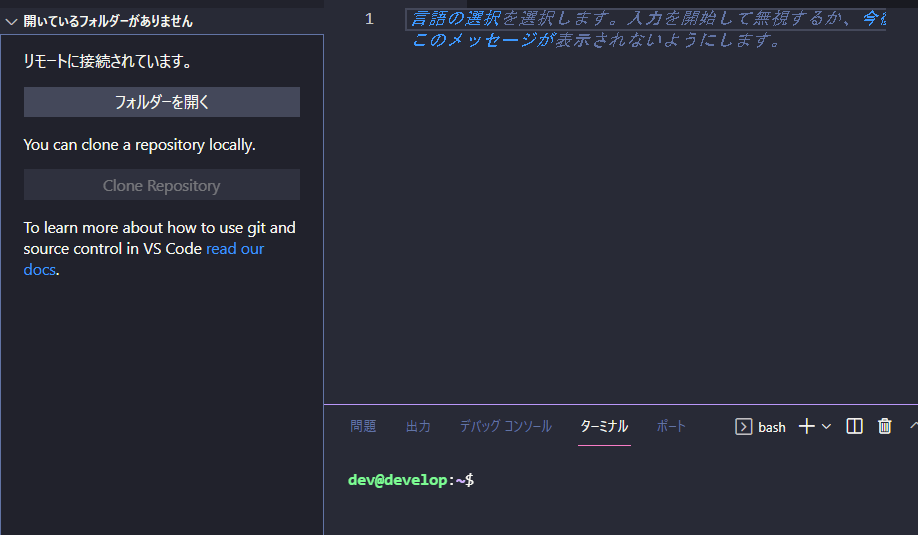The image size is (918, 535).
Task: Click the bash terminal profile icon
Action: click(x=743, y=427)
